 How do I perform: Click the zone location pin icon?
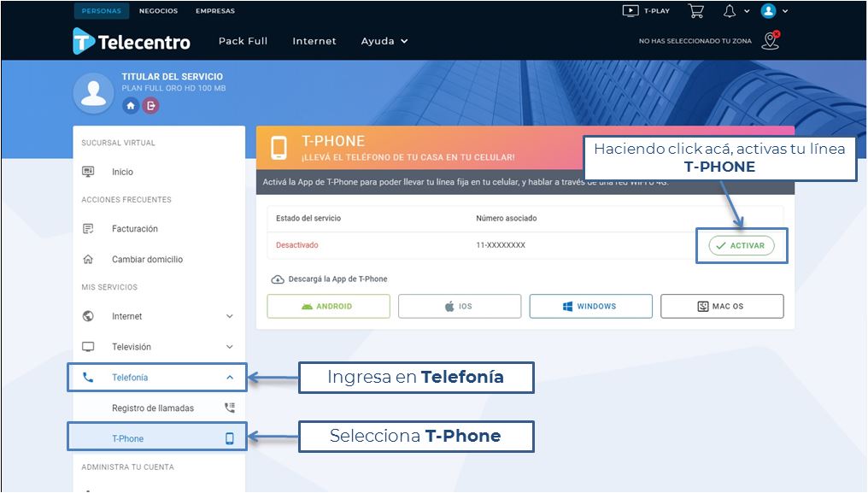point(771,40)
